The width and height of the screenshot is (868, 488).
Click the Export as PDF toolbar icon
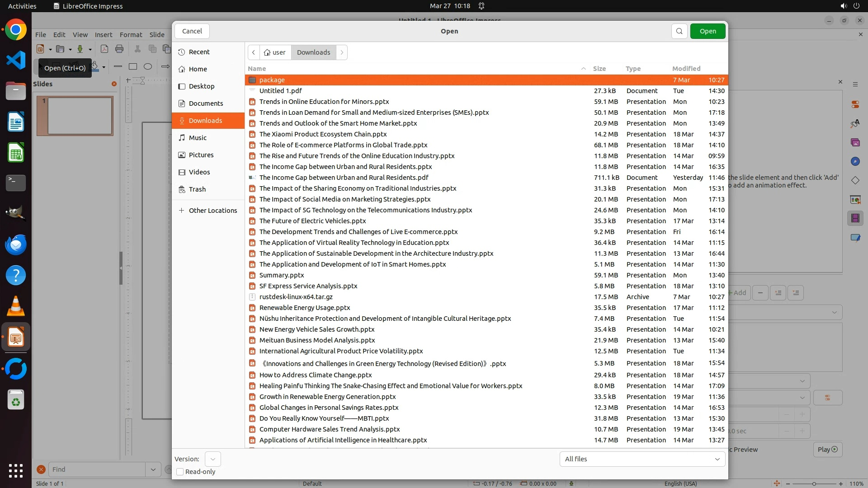[104, 49]
